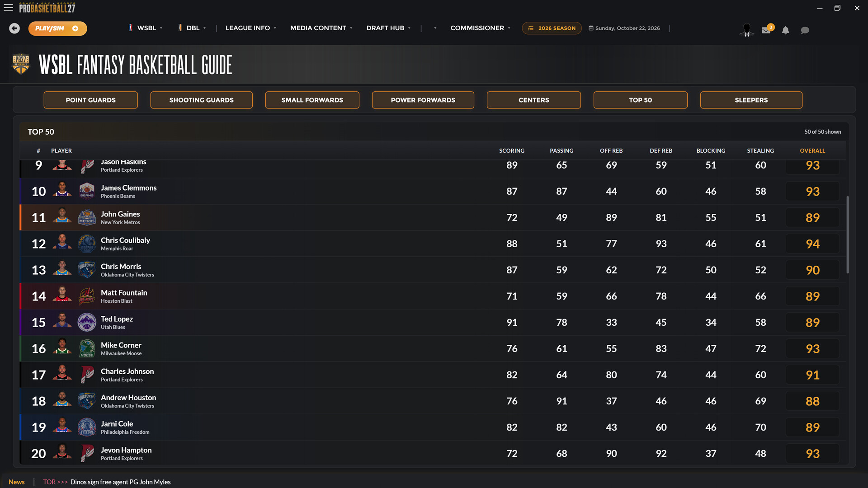This screenshot has height=488, width=868.
Task: Switch to Power Forwards tab
Action: tap(423, 100)
